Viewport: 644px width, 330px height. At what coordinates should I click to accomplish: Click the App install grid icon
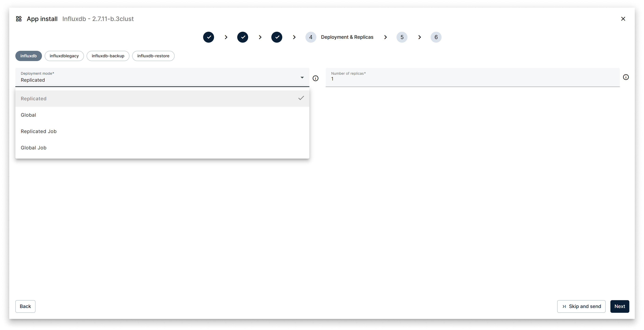tap(19, 18)
